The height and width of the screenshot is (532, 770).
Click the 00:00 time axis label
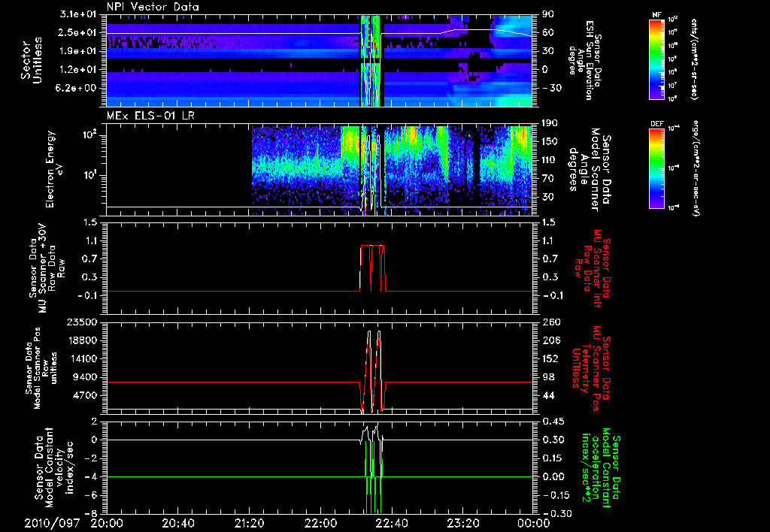pyautogui.click(x=534, y=524)
